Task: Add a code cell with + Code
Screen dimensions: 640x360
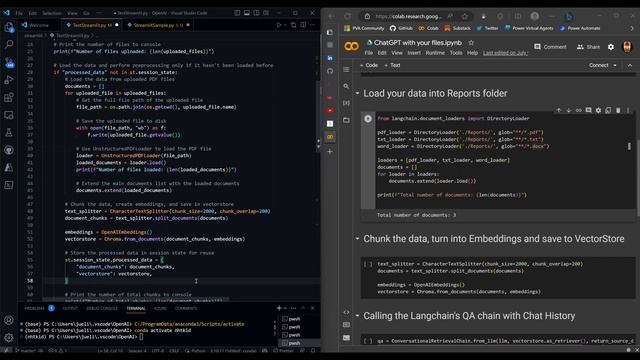Action: pyautogui.click(x=369, y=65)
